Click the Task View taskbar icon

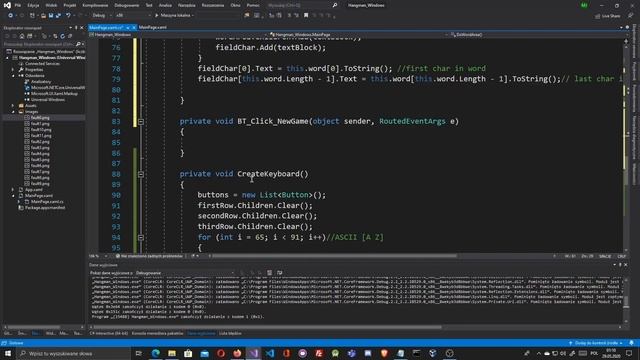coord(139,353)
